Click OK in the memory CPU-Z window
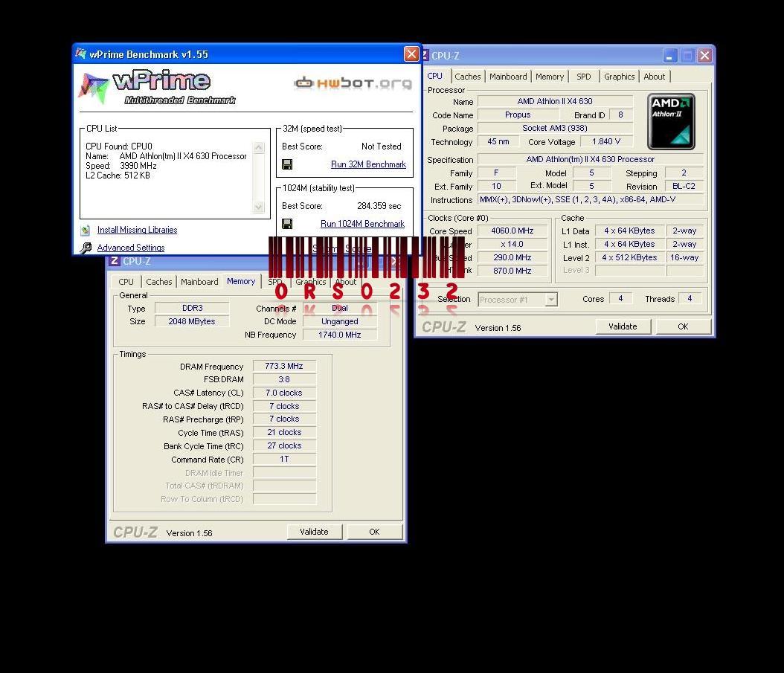 [x=374, y=532]
